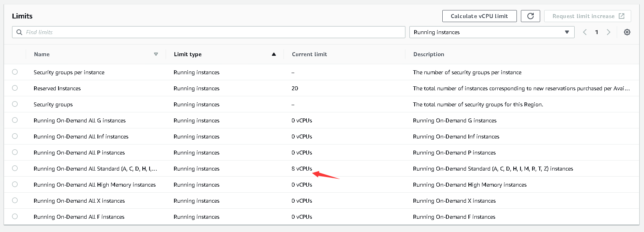Click the Description column header

[429, 54]
